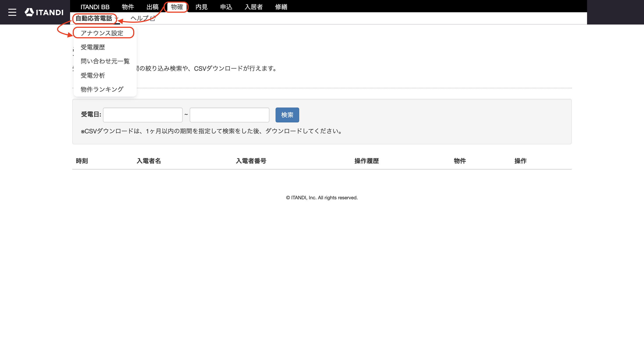Viewport: 644px width, 364px height.
Task: Open the ITANDI BB tab
Action: 95,7
